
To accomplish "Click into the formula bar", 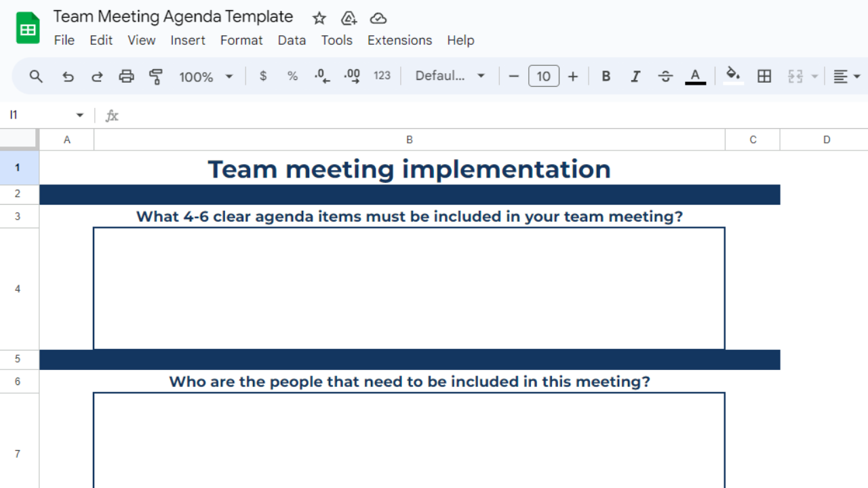I will point(495,115).
